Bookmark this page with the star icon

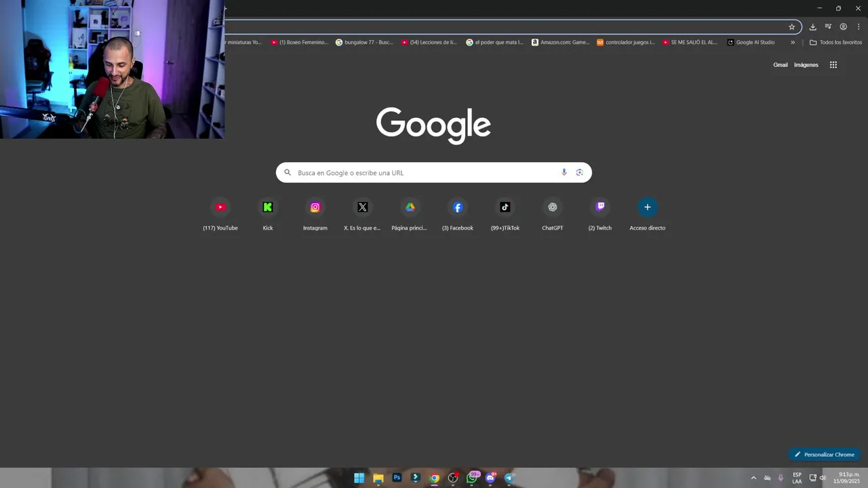(x=791, y=27)
